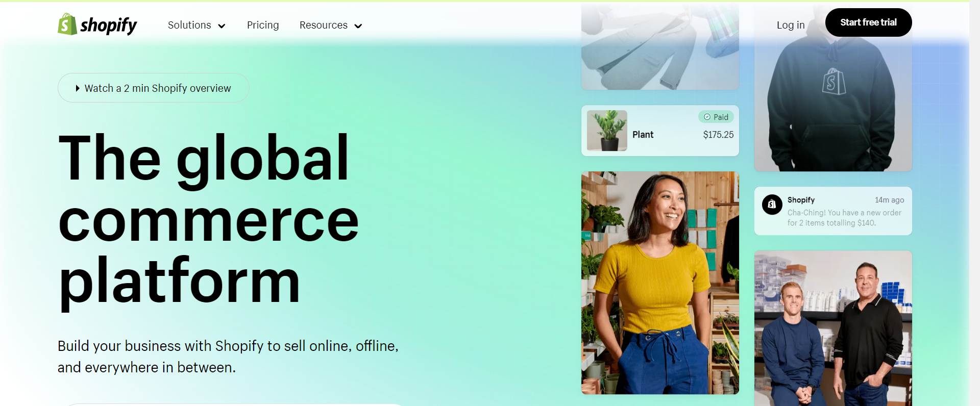Expand the Solutions dropdown chevron
The image size is (980, 406).
pyautogui.click(x=222, y=26)
